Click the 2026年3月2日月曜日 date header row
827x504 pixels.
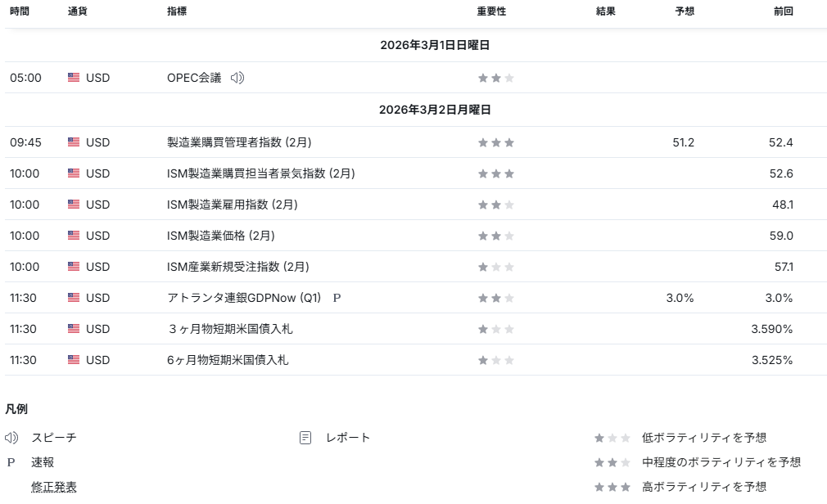(x=435, y=110)
